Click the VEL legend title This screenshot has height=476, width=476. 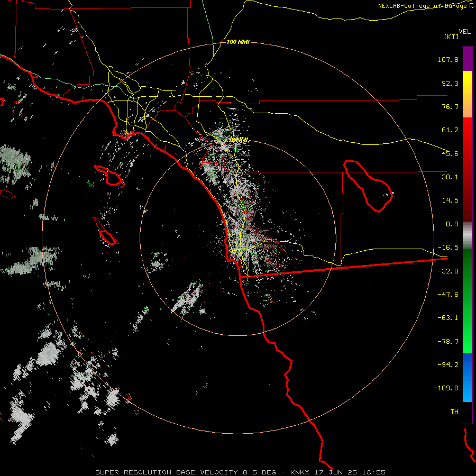click(464, 31)
